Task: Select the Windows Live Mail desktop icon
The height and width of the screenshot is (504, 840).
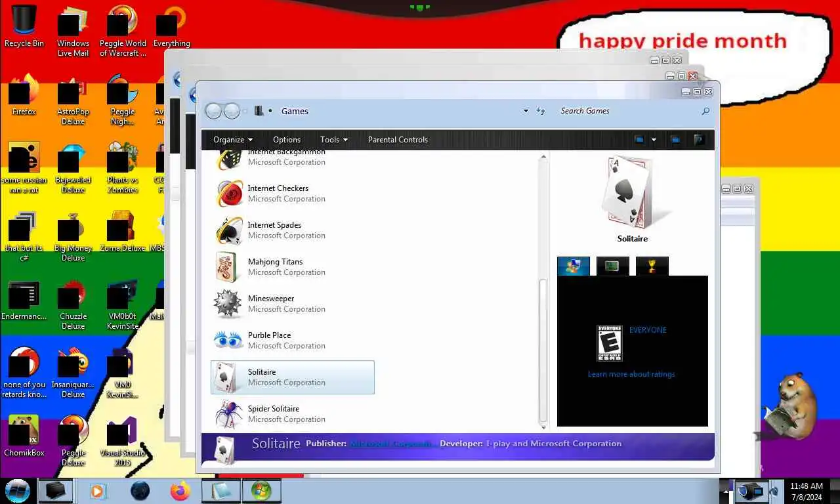Action: pos(73,31)
